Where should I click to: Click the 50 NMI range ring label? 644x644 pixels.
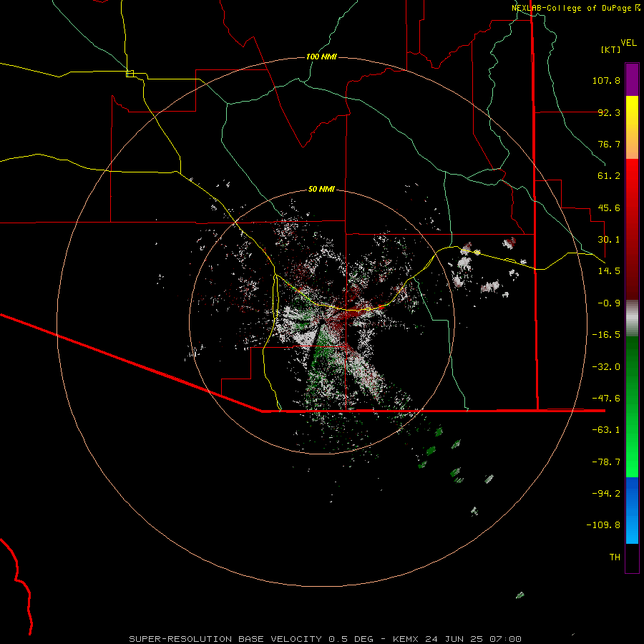point(321,189)
